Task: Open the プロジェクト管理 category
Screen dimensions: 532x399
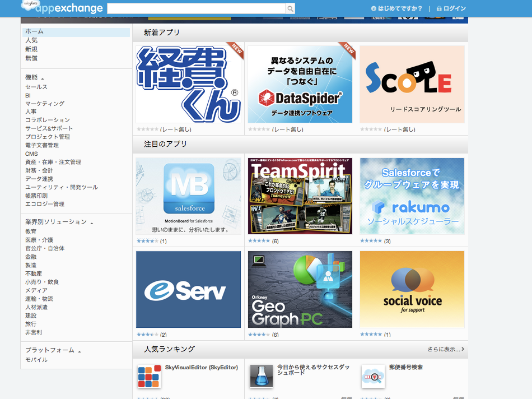Action: (48, 137)
